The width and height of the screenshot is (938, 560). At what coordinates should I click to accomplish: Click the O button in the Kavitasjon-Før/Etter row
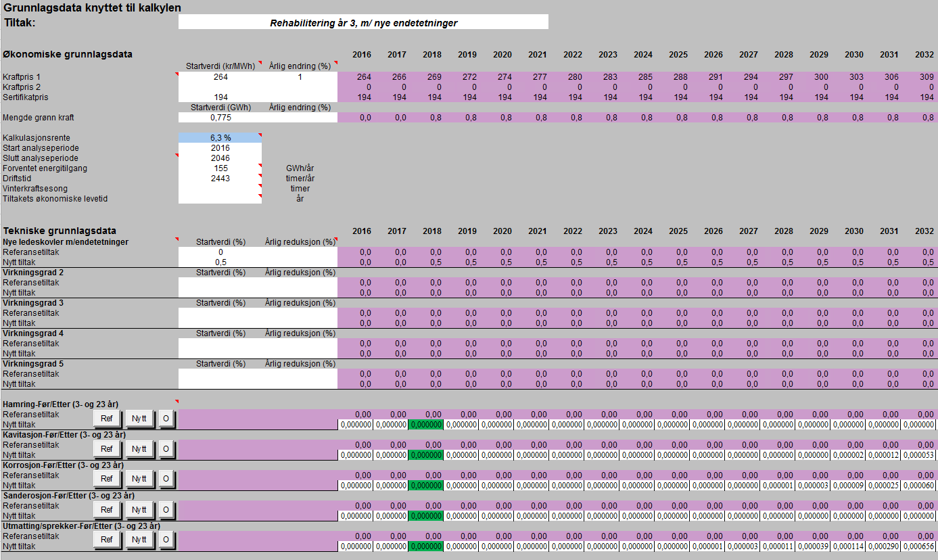(x=166, y=449)
